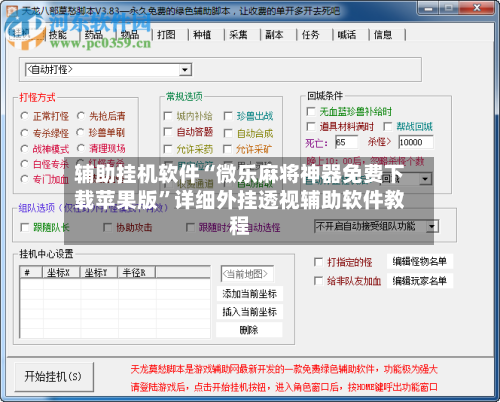500x402 pixels.
Task: Enable 城内补给 checkbox
Action: [x=168, y=116]
